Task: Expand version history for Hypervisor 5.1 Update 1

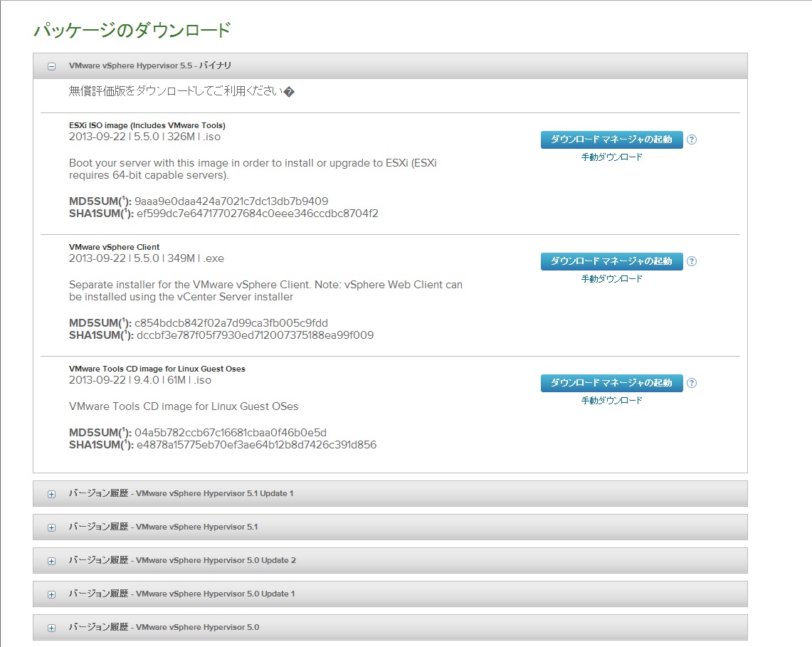Action: (51, 494)
